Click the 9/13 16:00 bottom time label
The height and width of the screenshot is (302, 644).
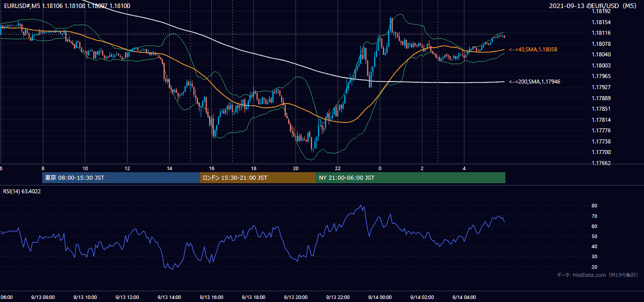click(x=211, y=297)
